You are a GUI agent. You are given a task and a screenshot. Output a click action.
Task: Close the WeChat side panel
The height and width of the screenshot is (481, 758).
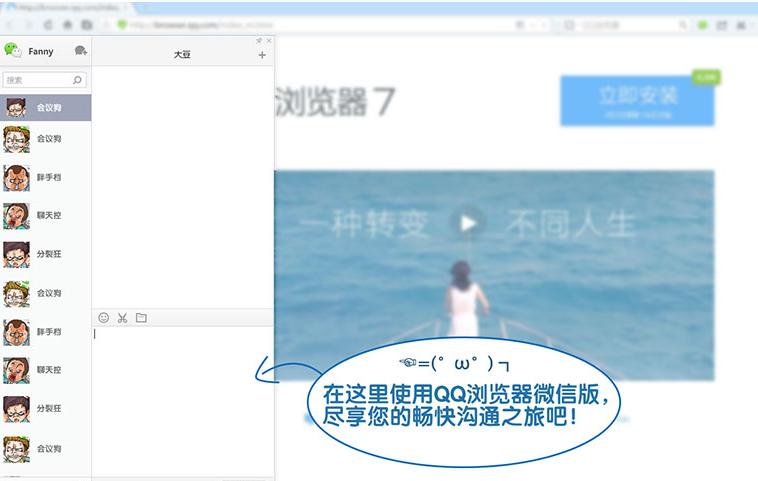pyautogui.click(x=269, y=41)
